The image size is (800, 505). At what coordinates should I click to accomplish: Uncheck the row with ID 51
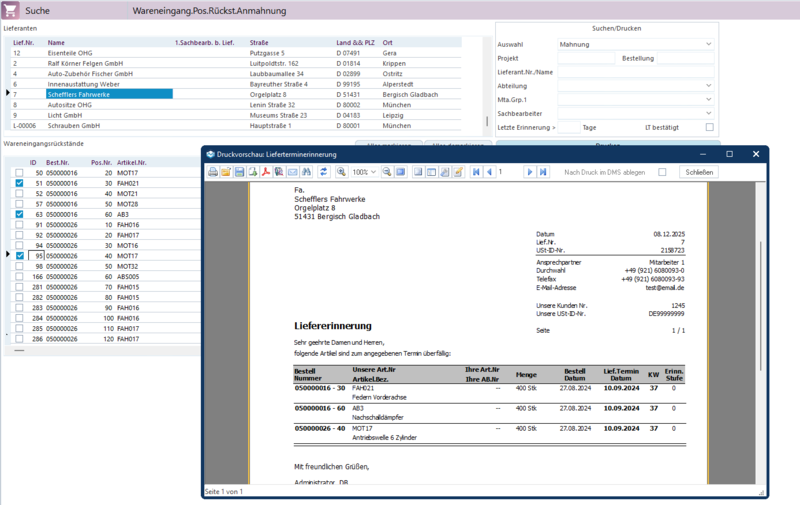[x=19, y=184]
